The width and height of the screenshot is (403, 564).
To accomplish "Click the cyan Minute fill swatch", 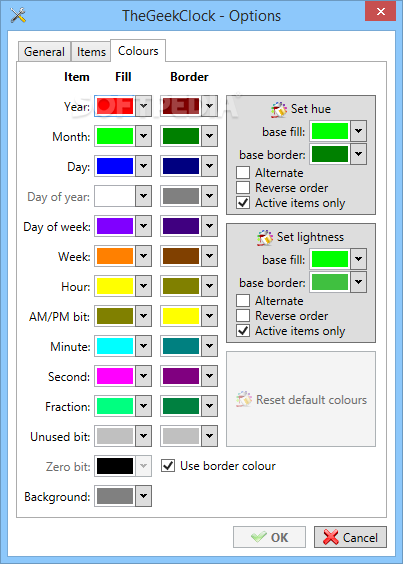I will coord(115,346).
